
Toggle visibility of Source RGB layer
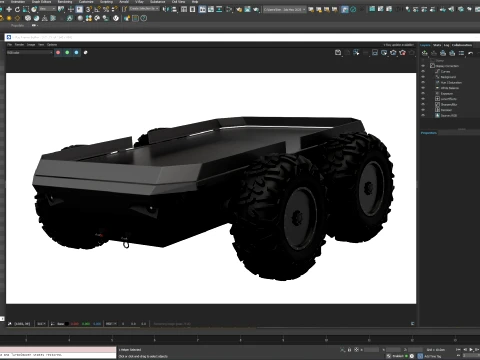click(x=423, y=115)
